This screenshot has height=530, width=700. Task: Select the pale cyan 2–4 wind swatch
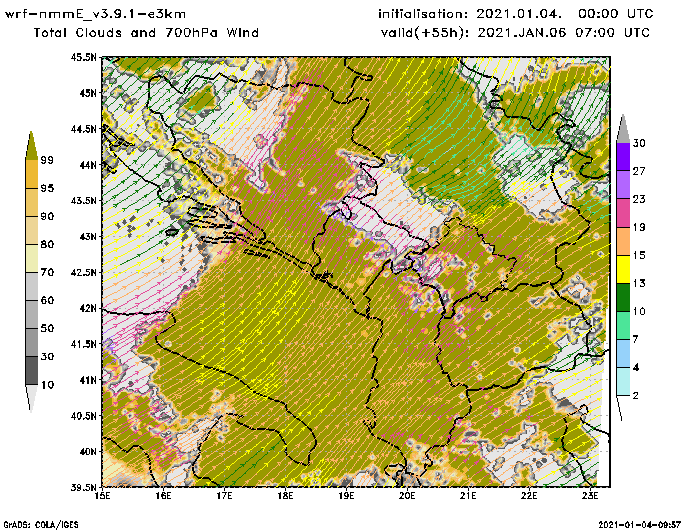pyautogui.click(x=623, y=382)
